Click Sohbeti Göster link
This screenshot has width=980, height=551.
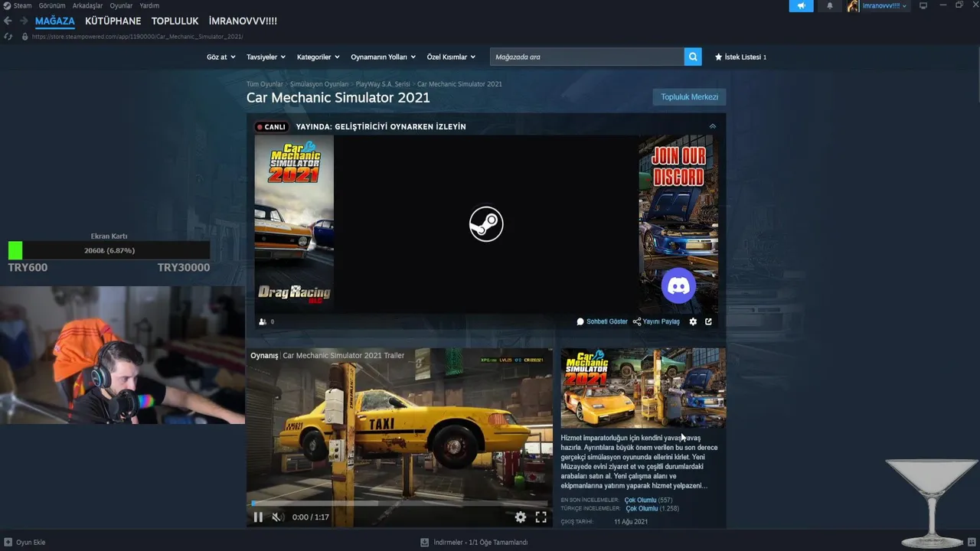(602, 321)
